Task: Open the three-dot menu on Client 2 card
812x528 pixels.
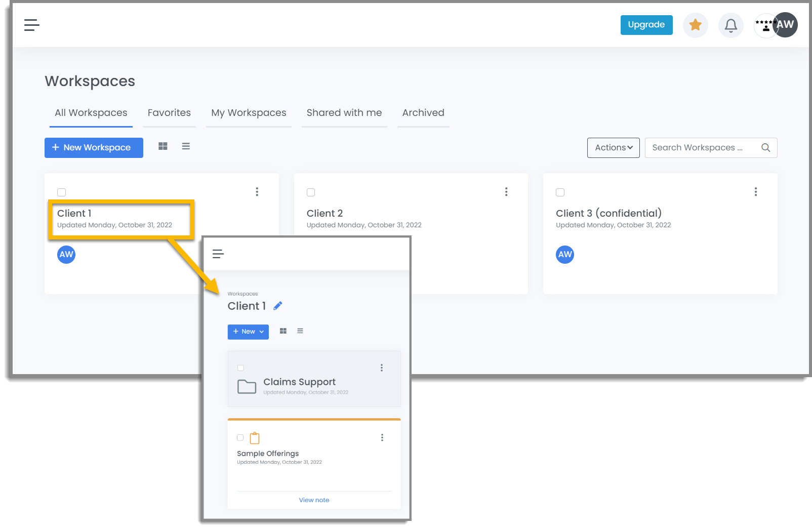Action: click(x=506, y=191)
